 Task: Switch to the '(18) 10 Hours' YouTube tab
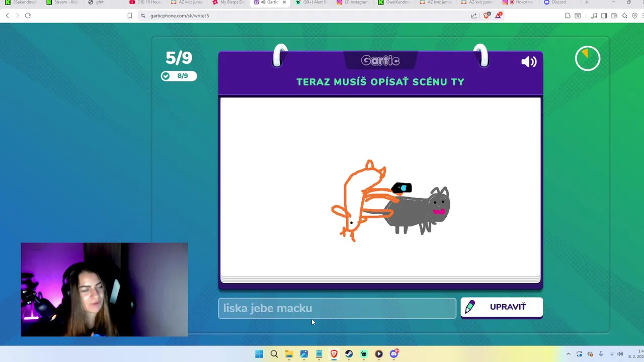(145, 3)
